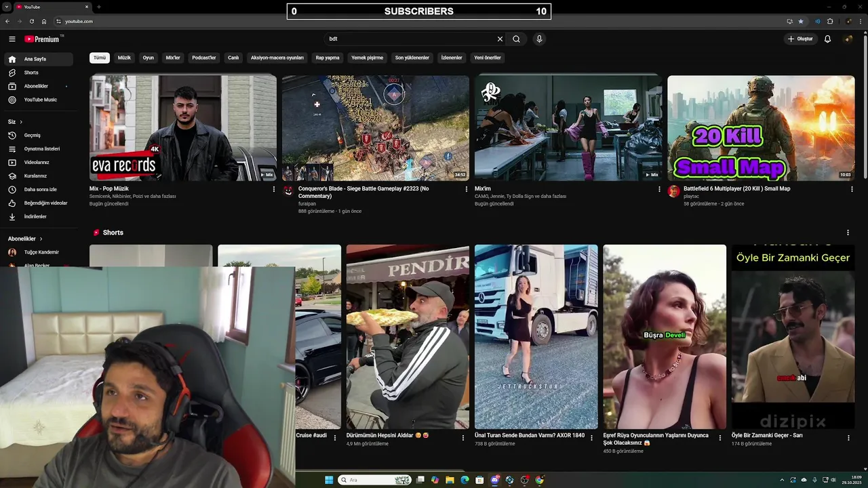Select the Aksiyon-macera oyunları chip
This screenshot has height=488, width=868.
coord(277,58)
